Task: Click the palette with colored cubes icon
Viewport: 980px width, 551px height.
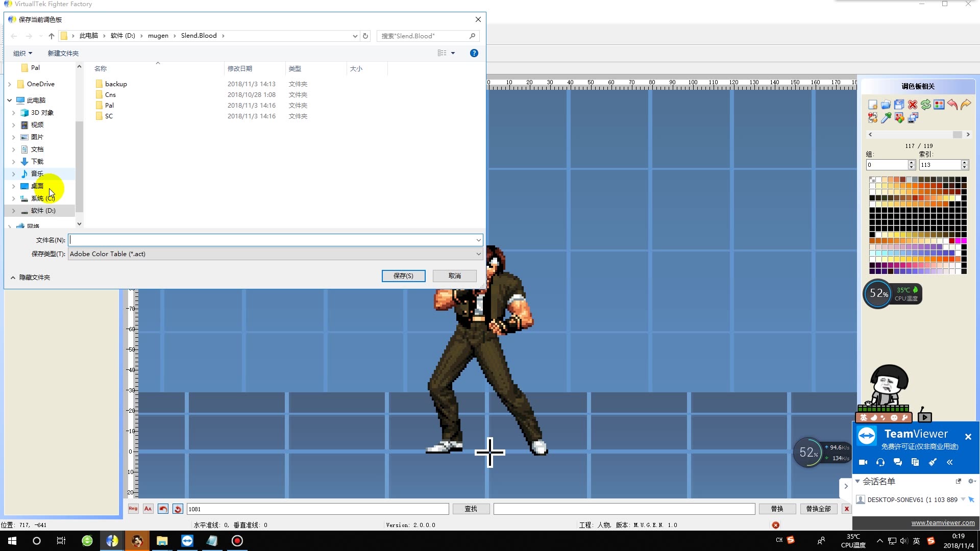Action: click(899, 118)
